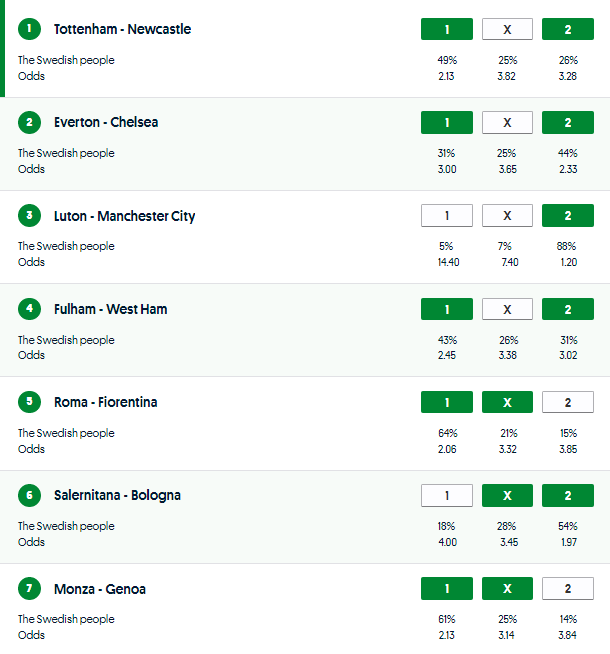Click Luton - Manchester City match name
Screen dimensions: 610x654
[x=125, y=216]
